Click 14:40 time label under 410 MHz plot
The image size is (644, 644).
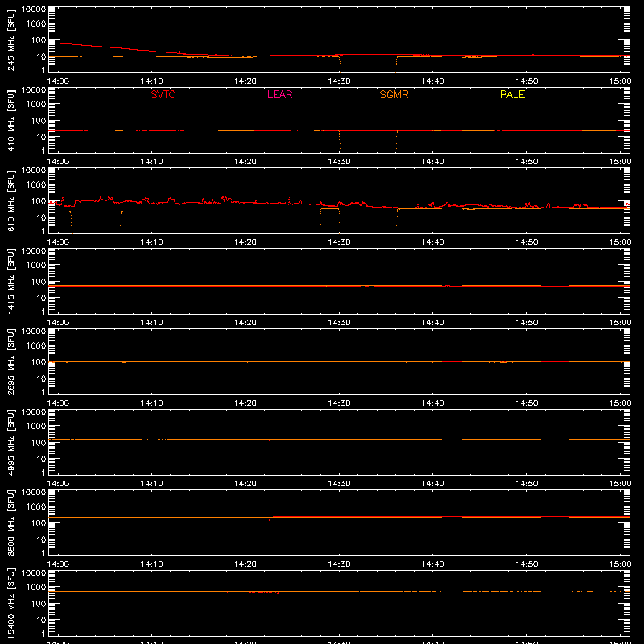(432, 162)
